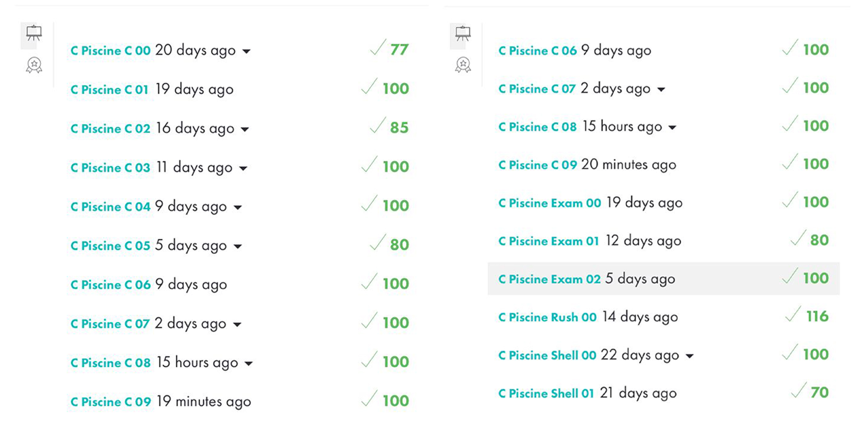
Task: Click the validated checkmark next to C Piscine Rush 00
Action: point(792,316)
